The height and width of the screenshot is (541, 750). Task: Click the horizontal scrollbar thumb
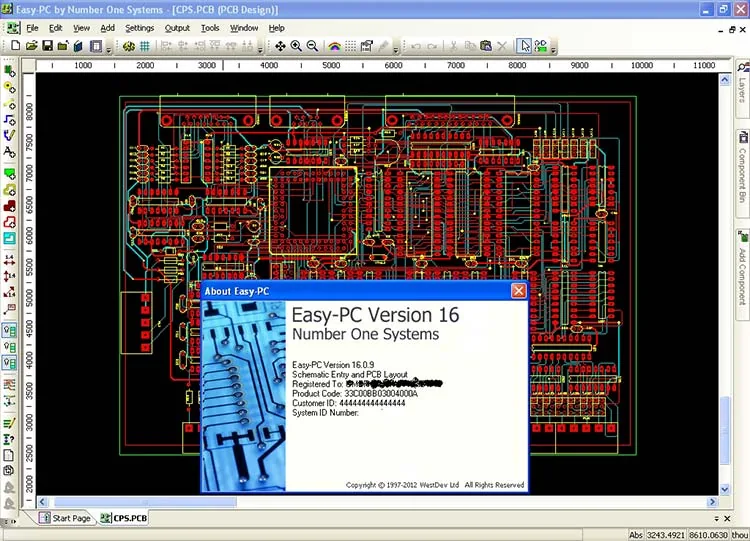click(145, 502)
